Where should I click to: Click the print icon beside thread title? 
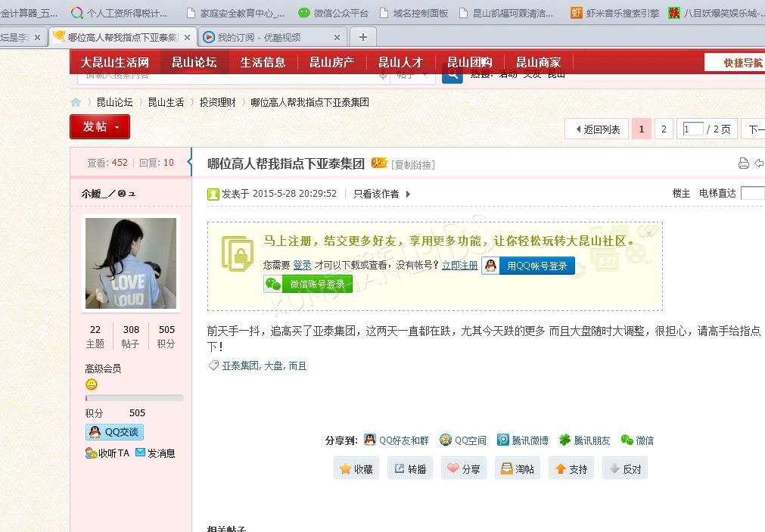pyautogui.click(x=743, y=163)
